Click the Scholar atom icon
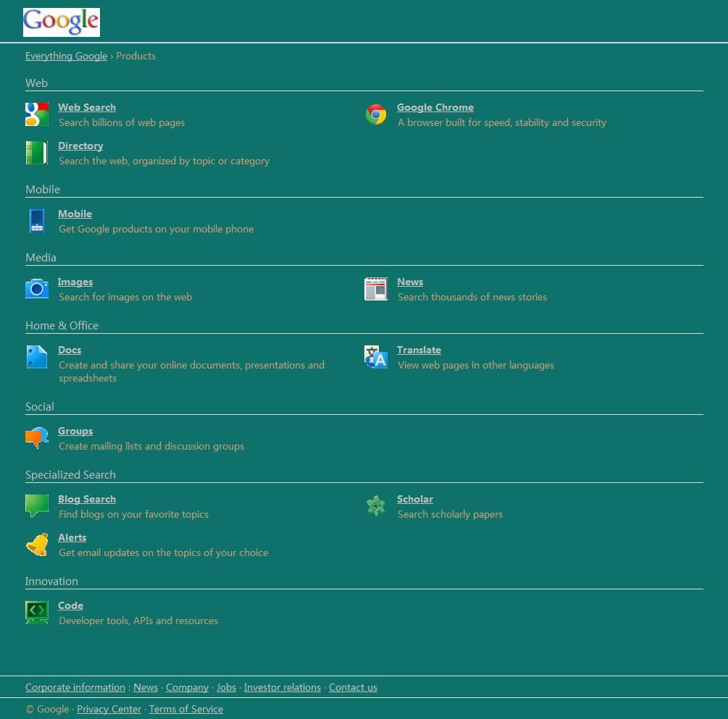The image size is (728, 719). pos(376,506)
